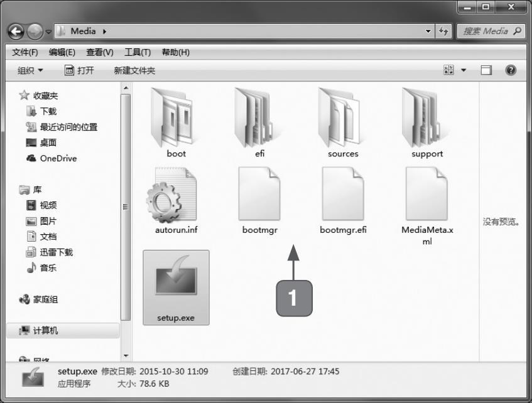Screen dimensions: 532x403
Task: Go to 桌面 in the sidebar
Action: point(41,142)
